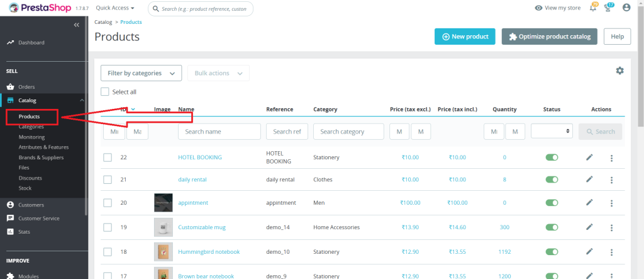644x279 pixels.
Task: Open the Bulk actions dropdown
Action: point(218,73)
